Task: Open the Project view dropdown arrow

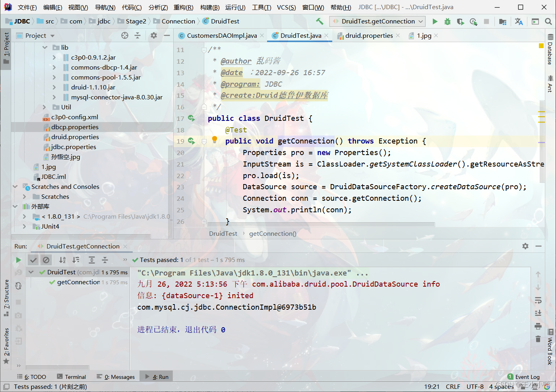Action: tap(52, 36)
